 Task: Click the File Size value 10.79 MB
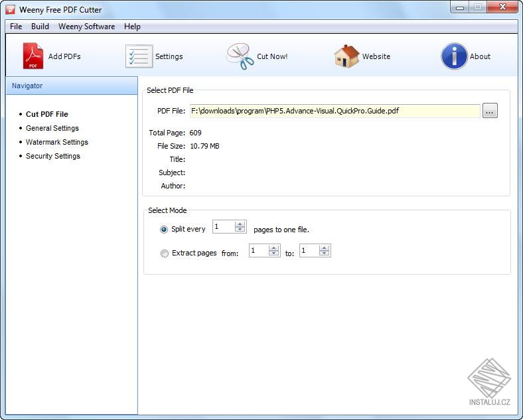click(205, 146)
